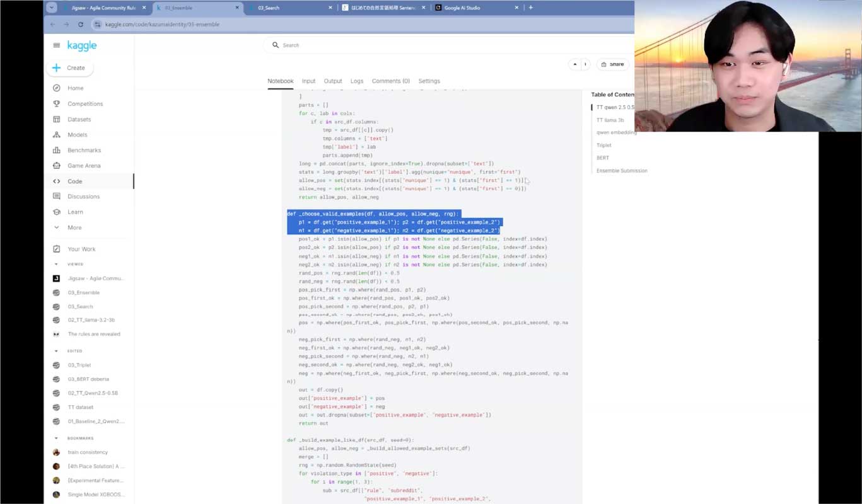The image size is (862, 504).
Task: Click the Competitions trophy icon
Action: (57, 104)
